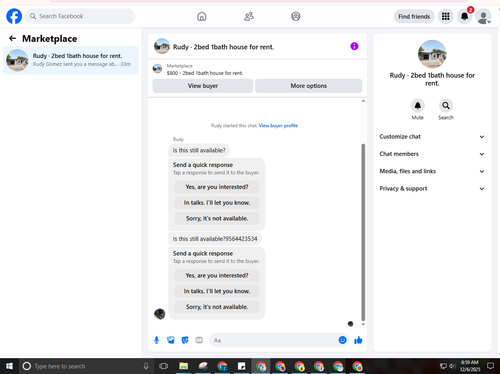Click the Search Facebook field
Viewport: 500px width, 374px height.
[80, 16]
